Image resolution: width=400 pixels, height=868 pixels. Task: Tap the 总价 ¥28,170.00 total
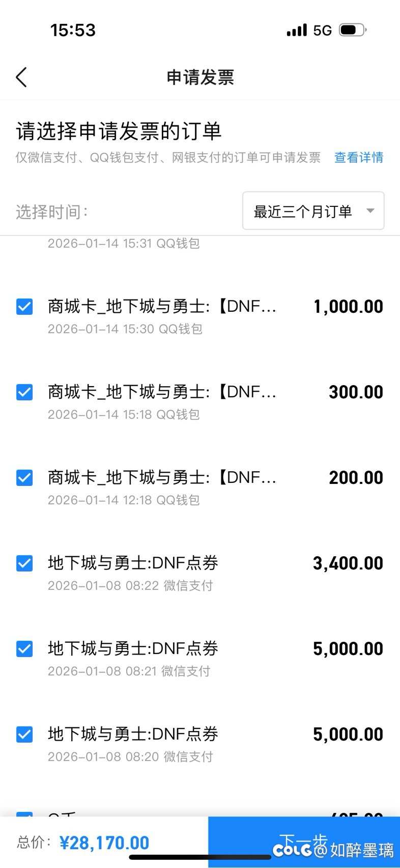(83, 843)
